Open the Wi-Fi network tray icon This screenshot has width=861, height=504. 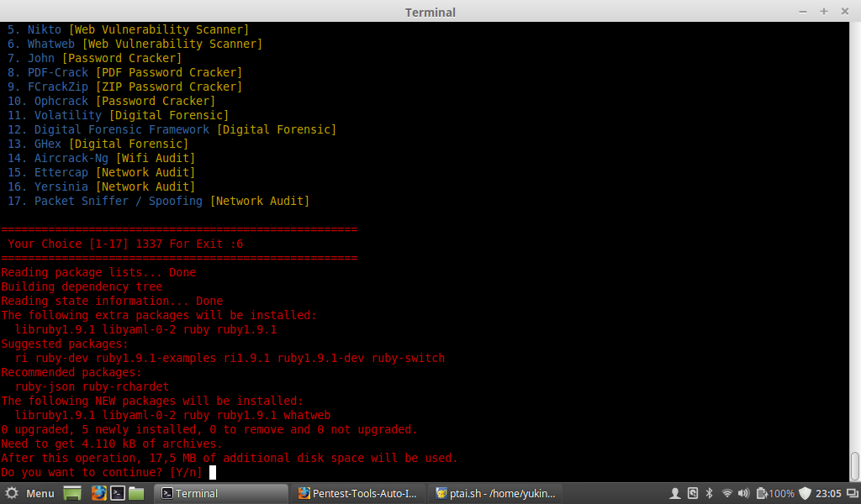[726, 493]
